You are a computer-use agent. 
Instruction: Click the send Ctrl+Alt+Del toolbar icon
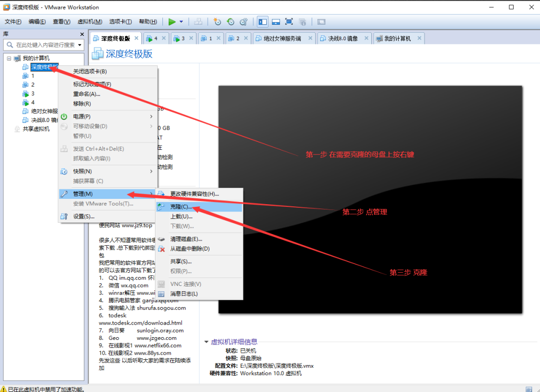pos(198,22)
